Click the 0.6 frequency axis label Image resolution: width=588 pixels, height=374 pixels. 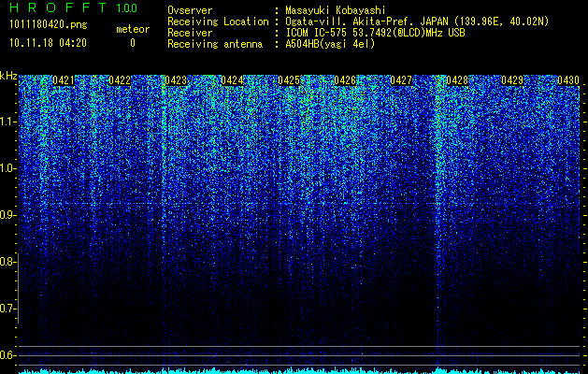[x=7, y=355]
